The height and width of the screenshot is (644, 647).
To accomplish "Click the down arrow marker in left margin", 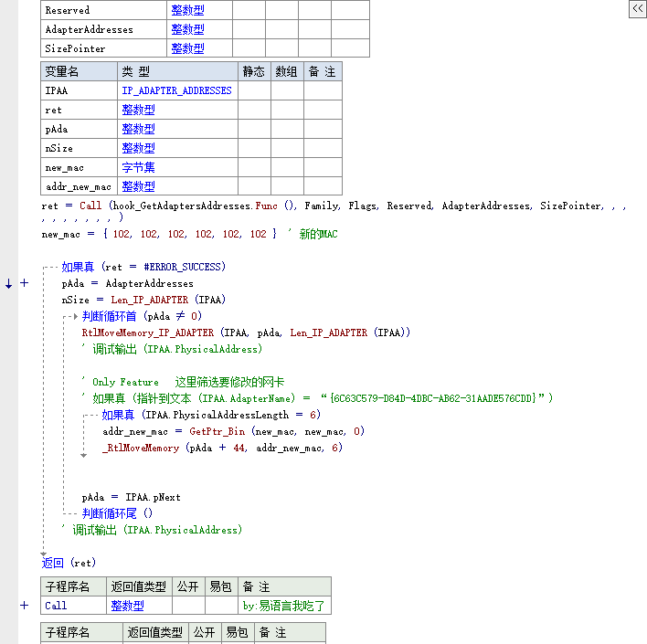I will pos(9,283).
